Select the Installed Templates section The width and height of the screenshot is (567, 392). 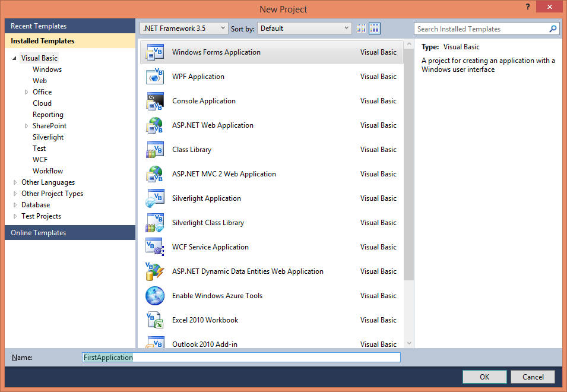pyautogui.click(x=70, y=41)
